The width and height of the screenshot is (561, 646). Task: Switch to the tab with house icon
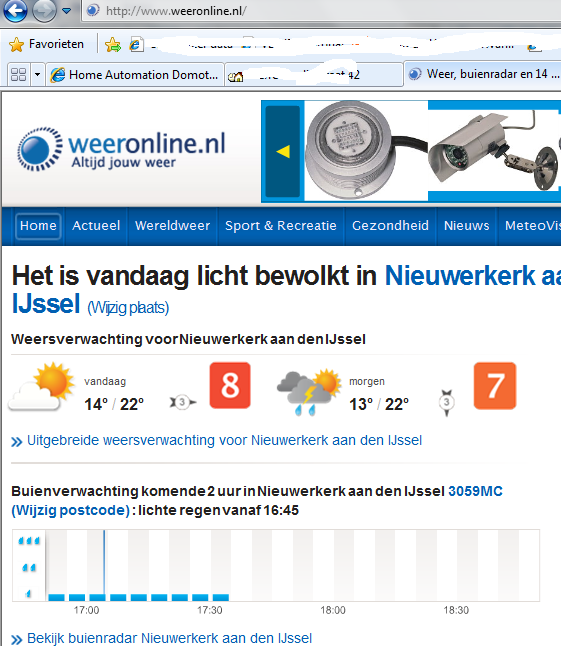tap(314, 75)
